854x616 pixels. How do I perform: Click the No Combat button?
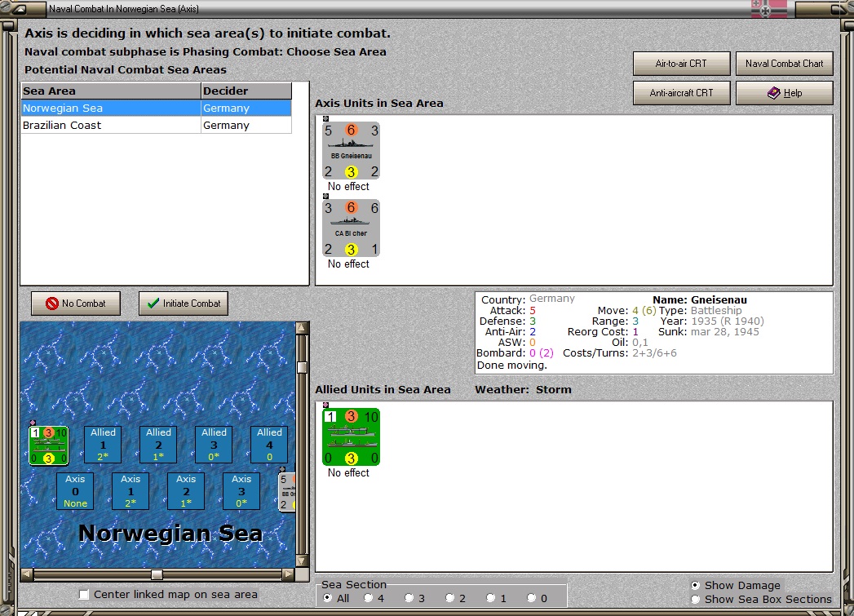[x=76, y=304]
